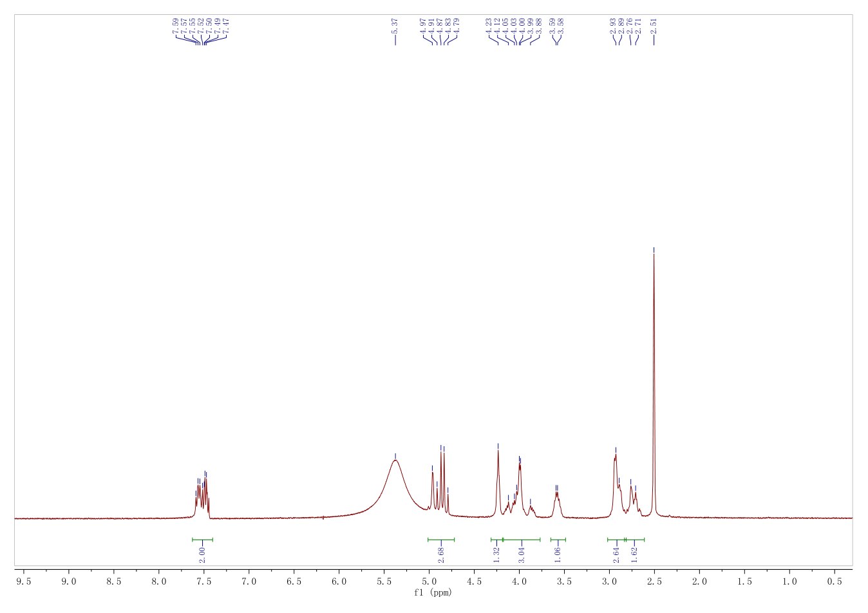Click the f1 (ppm) axis title
Viewport: 868px width, 613px height.
point(433,592)
